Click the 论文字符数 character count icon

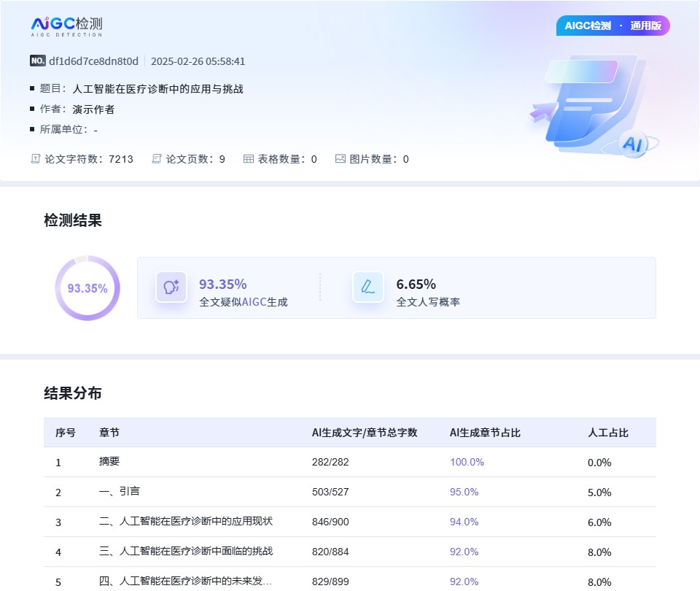coord(35,159)
